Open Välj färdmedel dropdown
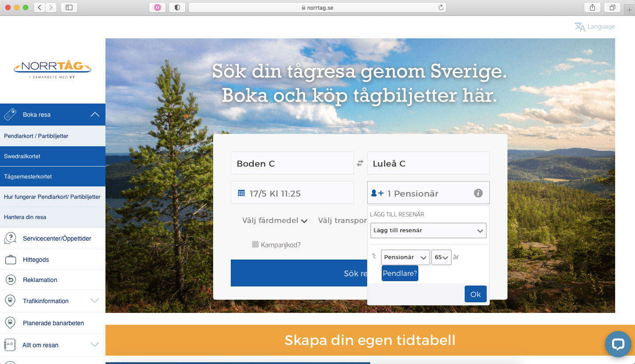The image size is (635, 364). 274,220
